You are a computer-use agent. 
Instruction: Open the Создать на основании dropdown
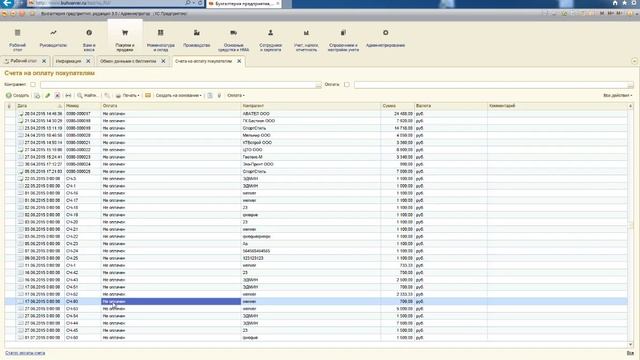178,96
